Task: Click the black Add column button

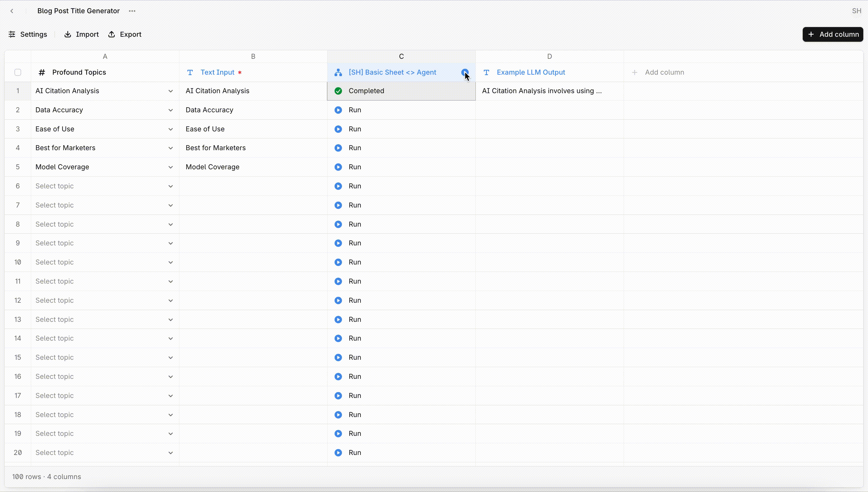Action: click(x=832, y=34)
